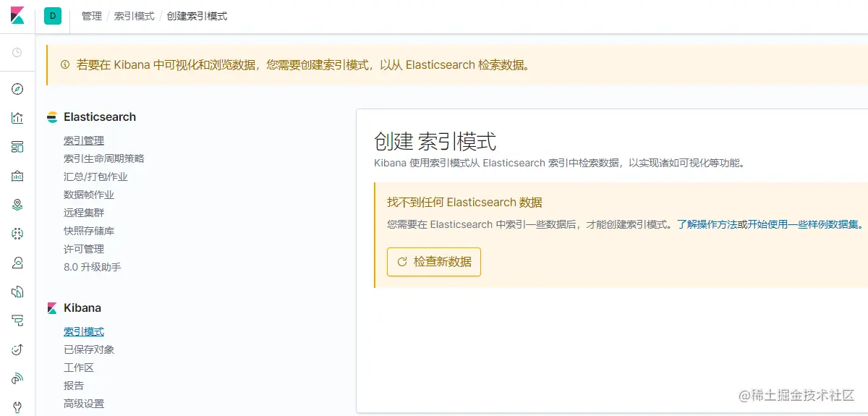Open Maps icon in sidebar
The height and width of the screenshot is (416, 868).
tap(17, 205)
